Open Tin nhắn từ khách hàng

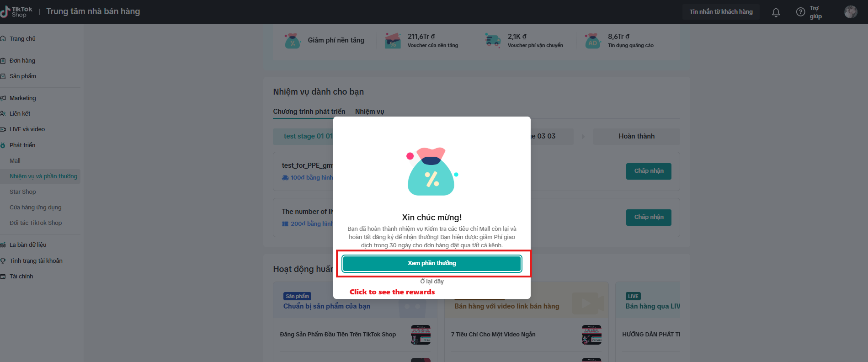pos(721,12)
